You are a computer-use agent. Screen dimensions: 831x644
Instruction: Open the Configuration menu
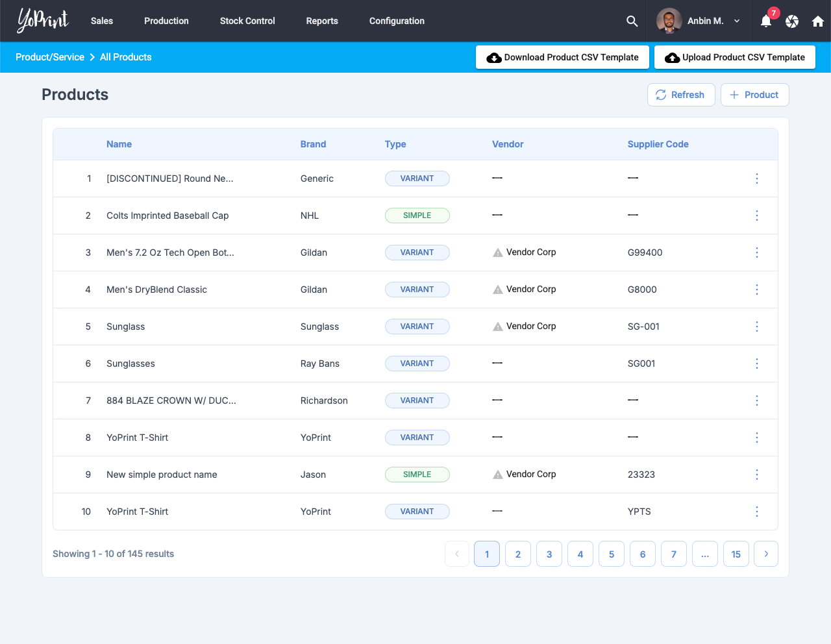(397, 21)
